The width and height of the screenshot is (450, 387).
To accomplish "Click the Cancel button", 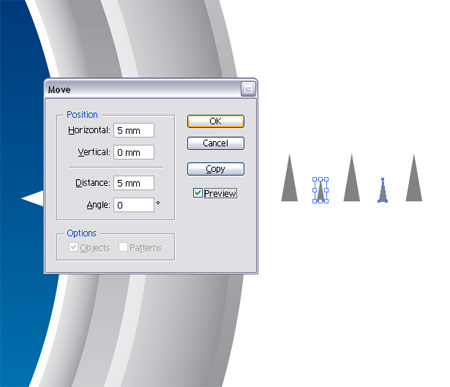I will pyautogui.click(x=216, y=143).
